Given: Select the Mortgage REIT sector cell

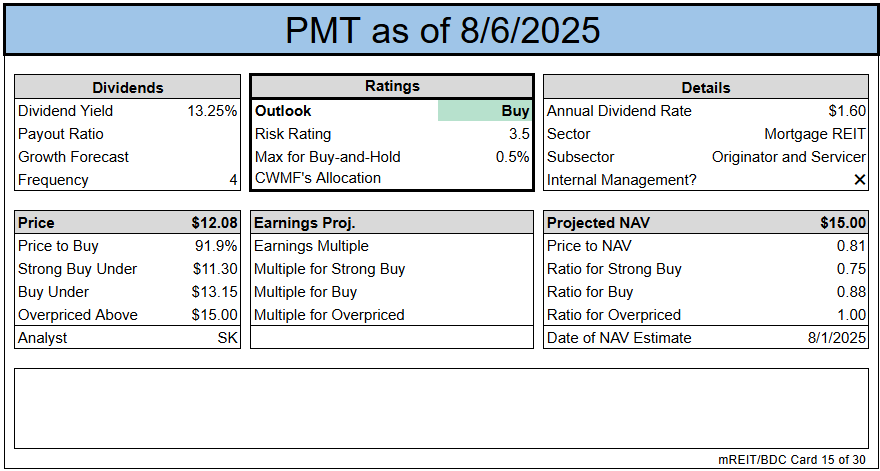Looking at the screenshot, I should point(815,134).
